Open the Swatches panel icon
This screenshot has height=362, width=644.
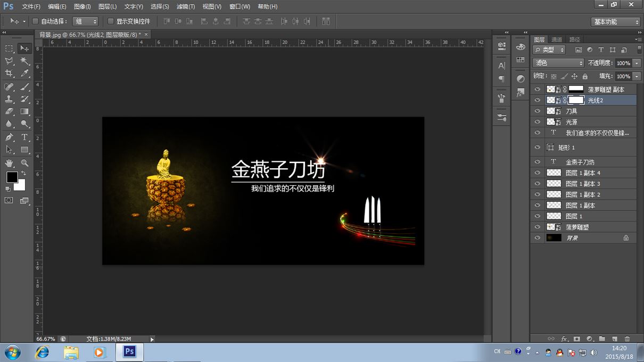point(521,60)
